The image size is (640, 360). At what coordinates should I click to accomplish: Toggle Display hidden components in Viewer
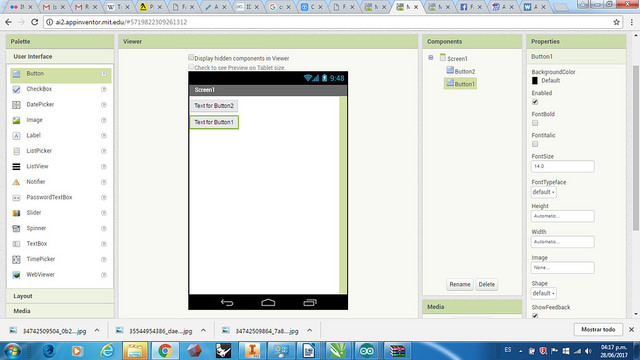click(x=191, y=58)
